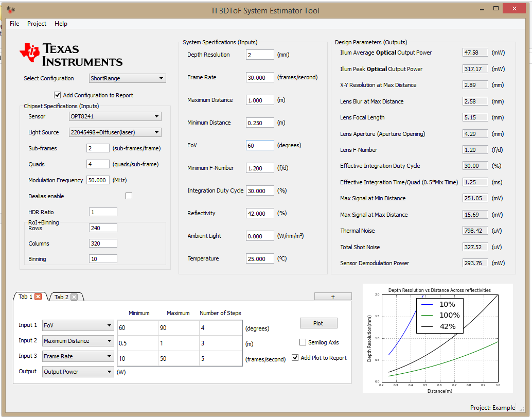The width and height of the screenshot is (532, 417).
Task: Add a new tab with the plus button
Action: (x=333, y=297)
